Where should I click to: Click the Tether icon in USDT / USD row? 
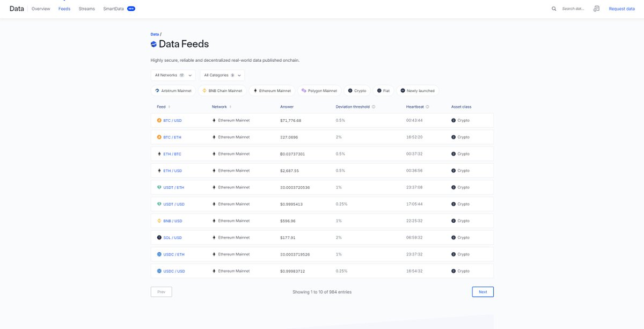159,204
